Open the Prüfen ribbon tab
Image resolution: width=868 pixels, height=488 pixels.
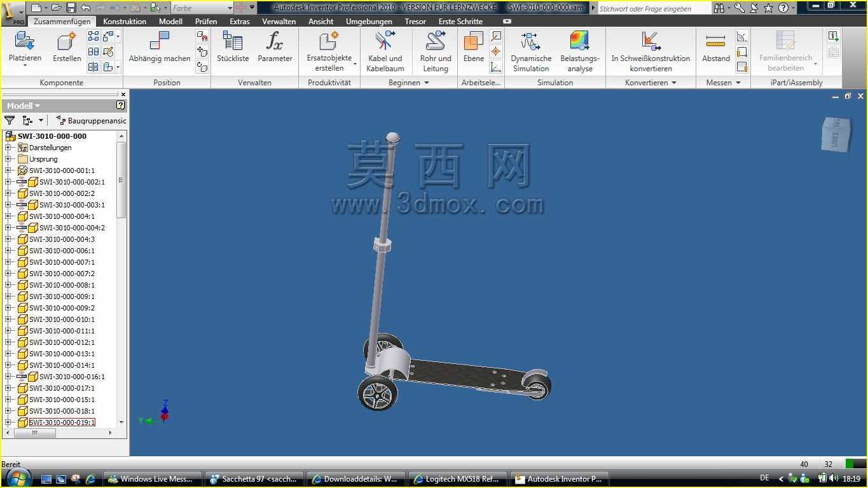[206, 21]
